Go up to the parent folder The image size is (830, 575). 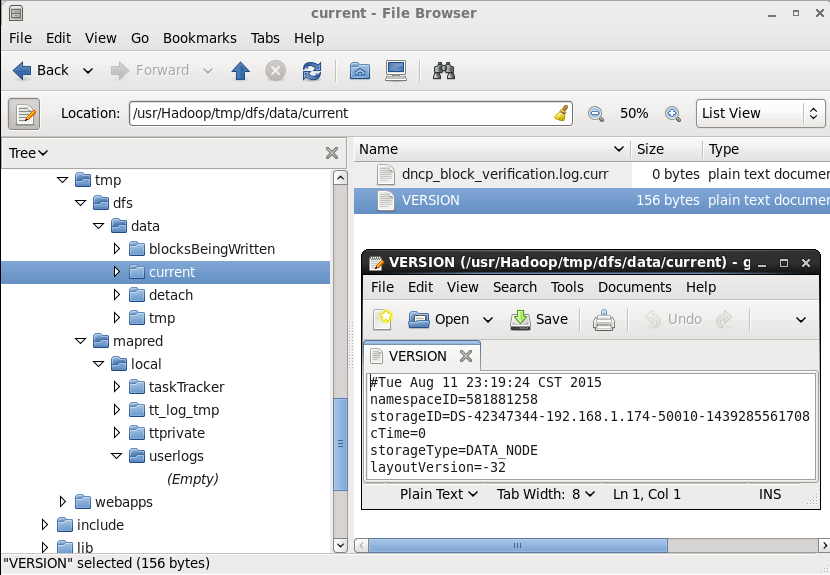click(x=241, y=70)
